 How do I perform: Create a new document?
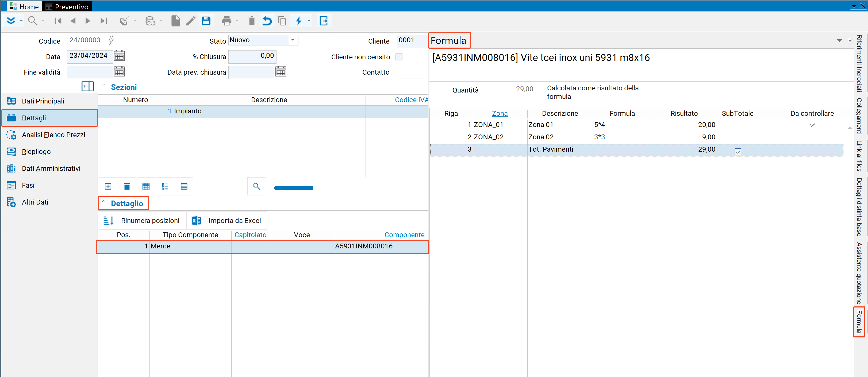(x=175, y=21)
